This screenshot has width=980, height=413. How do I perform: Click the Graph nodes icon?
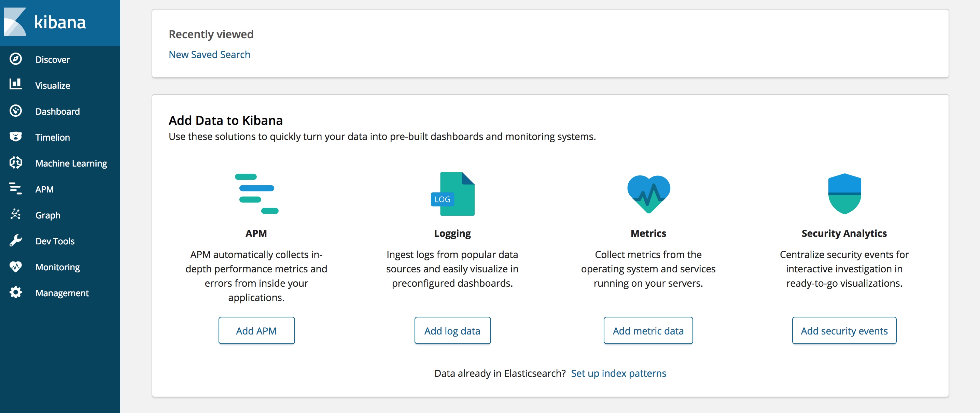(x=16, y=214)
